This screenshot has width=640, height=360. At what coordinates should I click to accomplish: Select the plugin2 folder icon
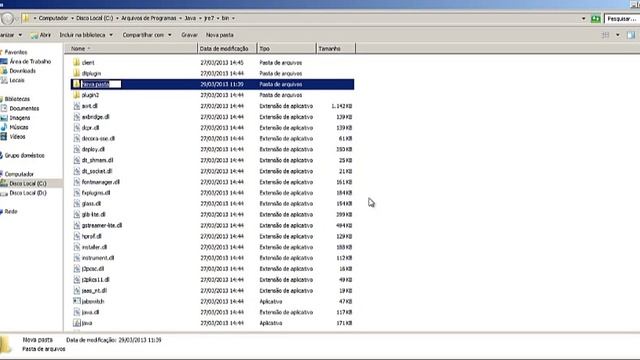[76, 95]
